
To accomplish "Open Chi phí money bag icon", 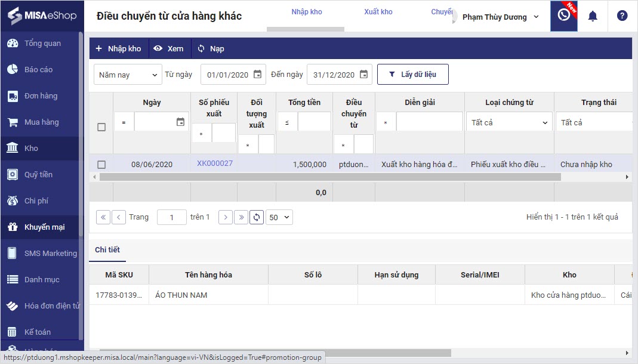I will click(13, 200).
